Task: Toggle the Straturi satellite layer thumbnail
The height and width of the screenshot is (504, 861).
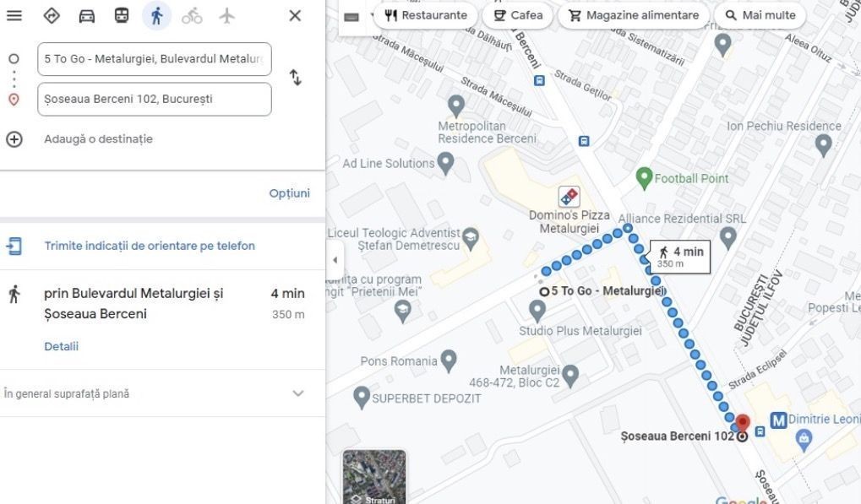Action: pyautogui.click(x=374, y=477)
